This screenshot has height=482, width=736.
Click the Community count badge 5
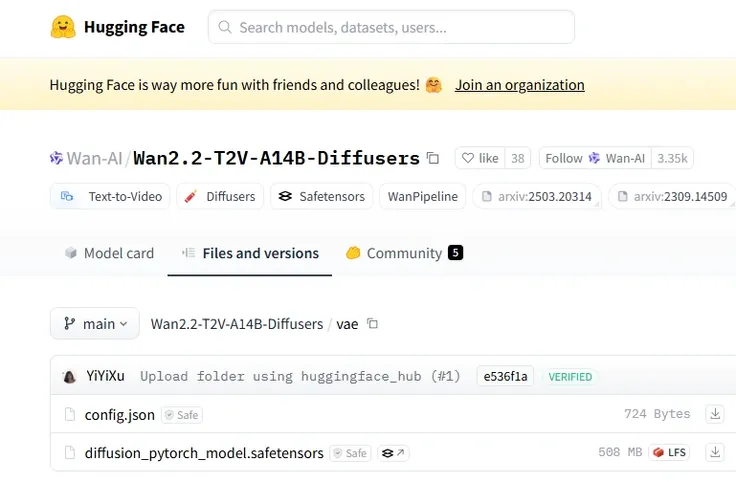[x=455, y=252]
